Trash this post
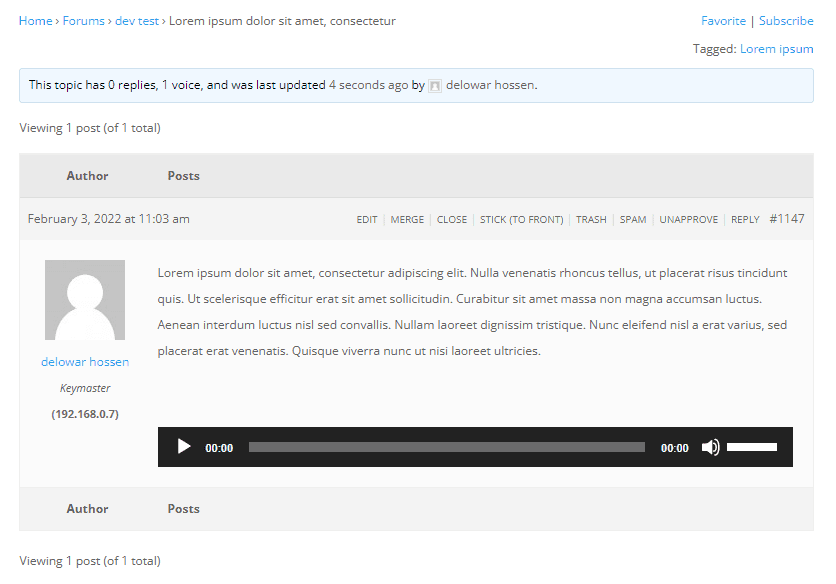This screenshot has height=584, width=836. tap(591, 220)
